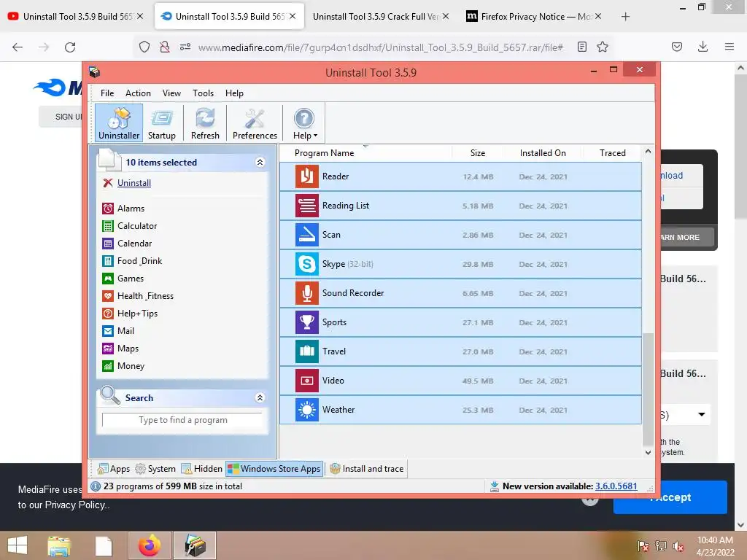Image resolution: width=747 pixels, height=560 pixels.
Task: Click the Games icon in sidebar
Action: (x=108, y=279)
